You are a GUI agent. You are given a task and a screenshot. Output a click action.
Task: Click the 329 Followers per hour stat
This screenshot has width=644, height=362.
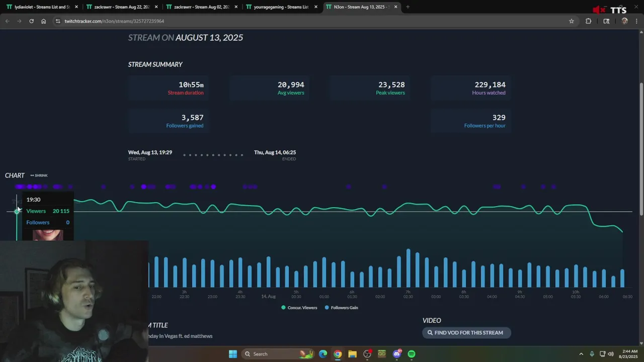pyautogui.click(x=470, y=121)
